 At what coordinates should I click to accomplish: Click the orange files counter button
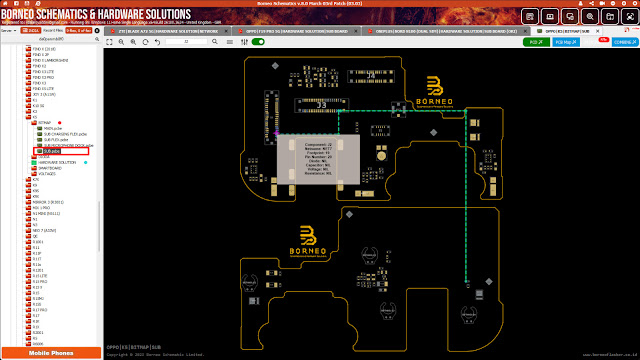coord(79,31)
